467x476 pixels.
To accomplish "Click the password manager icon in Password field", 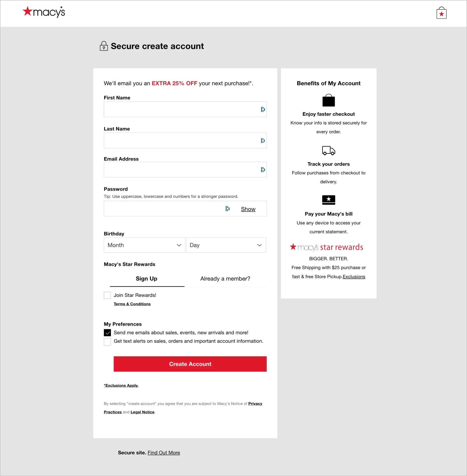I will 228,209.
